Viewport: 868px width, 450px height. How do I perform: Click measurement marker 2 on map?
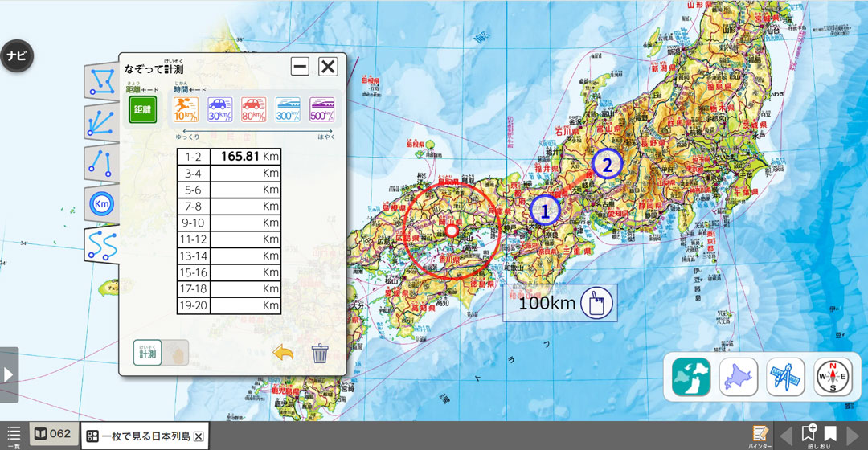click(x=608, y=165)
